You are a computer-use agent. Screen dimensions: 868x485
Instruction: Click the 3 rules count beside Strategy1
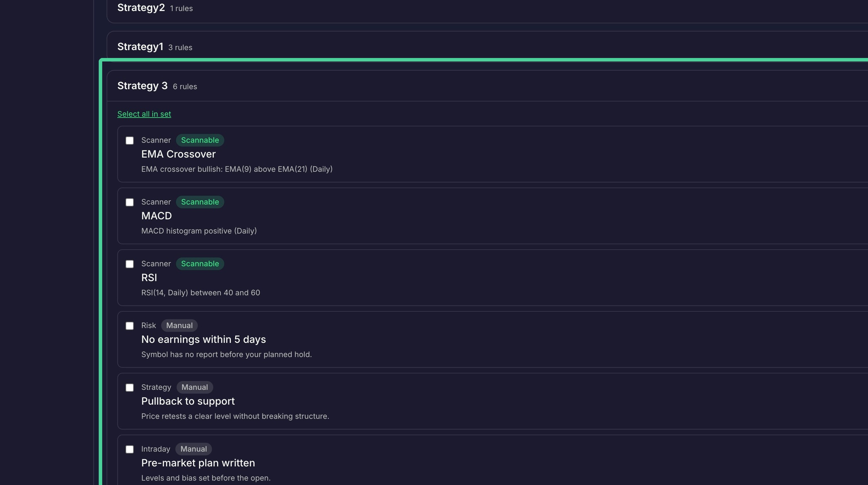(x=180, y=48)
